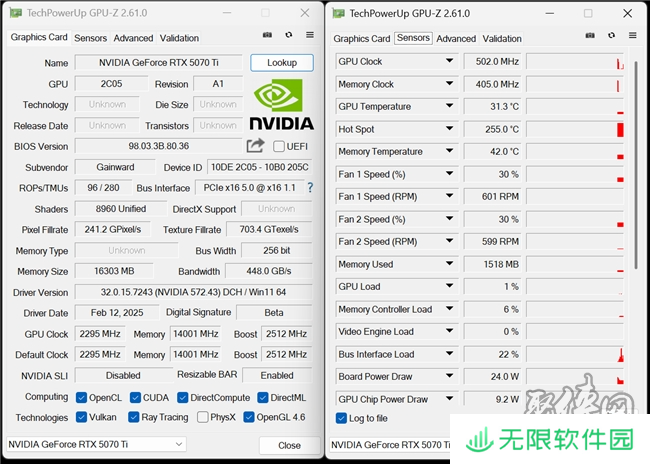Open the Board Power Draw dropdown
This screenshot has width=650, height=464.
pos(449,376)
